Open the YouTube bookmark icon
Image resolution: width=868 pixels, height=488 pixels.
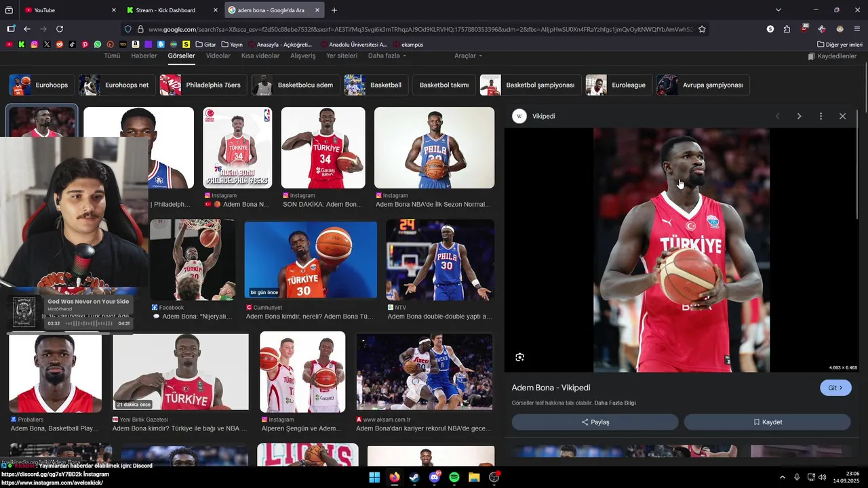9,44
